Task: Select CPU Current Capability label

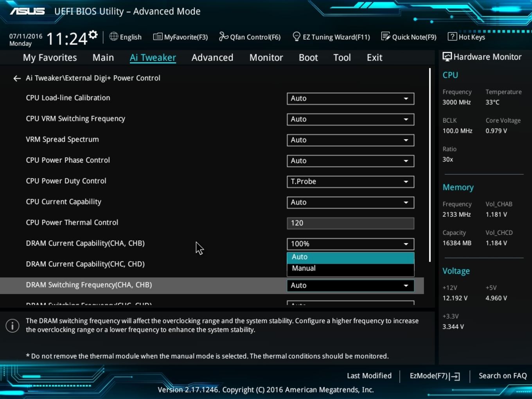Action: 63,201
